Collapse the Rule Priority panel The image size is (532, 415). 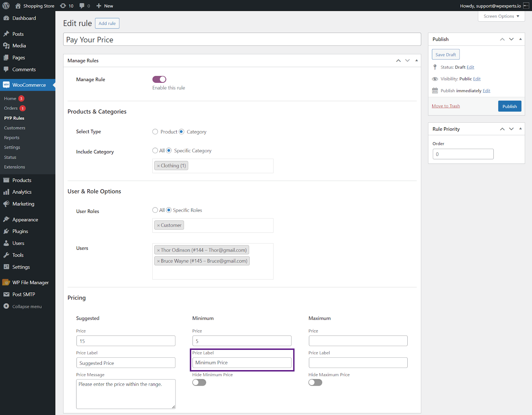(520, 129)
